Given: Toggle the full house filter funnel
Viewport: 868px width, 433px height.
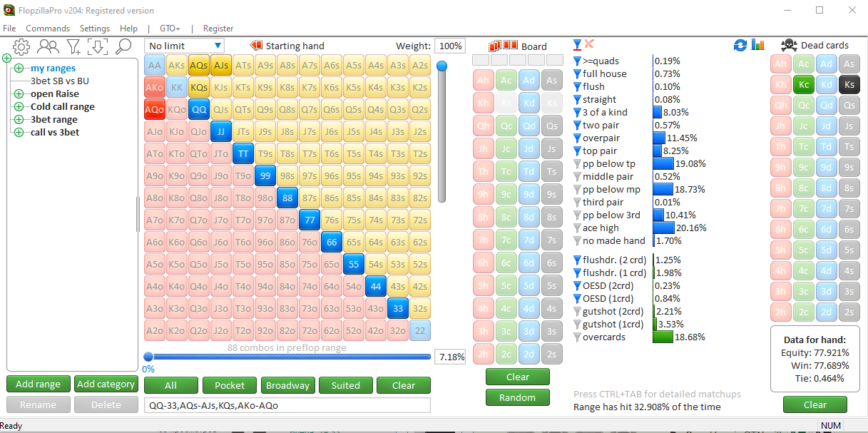Looking at the screenshot, I should [578, 73].
